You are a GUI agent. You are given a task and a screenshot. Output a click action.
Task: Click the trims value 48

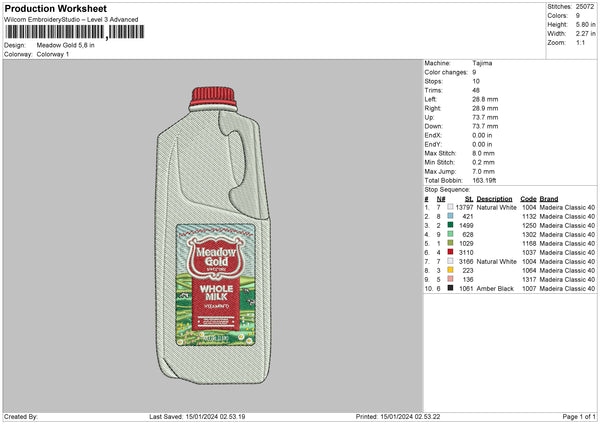coord(476,90)
